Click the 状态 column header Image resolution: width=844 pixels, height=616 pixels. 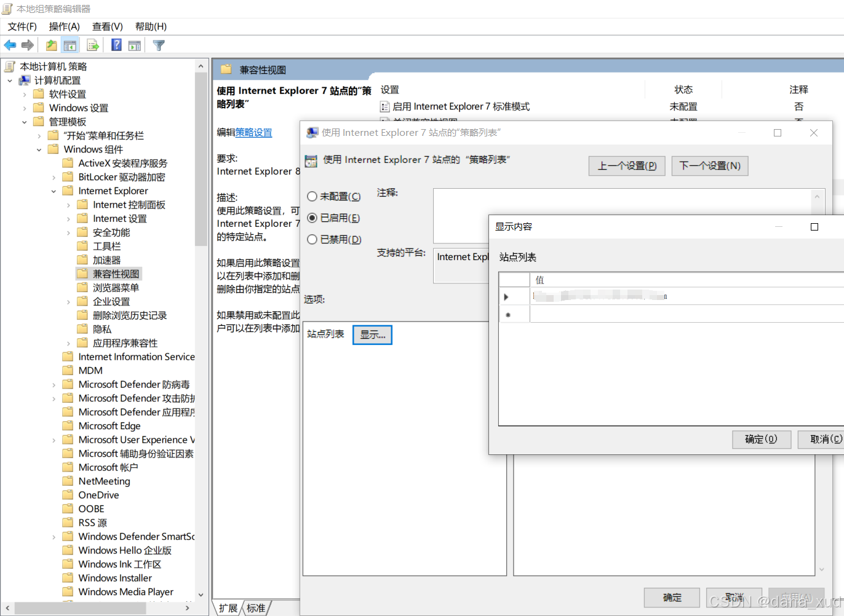click(683, 90)
